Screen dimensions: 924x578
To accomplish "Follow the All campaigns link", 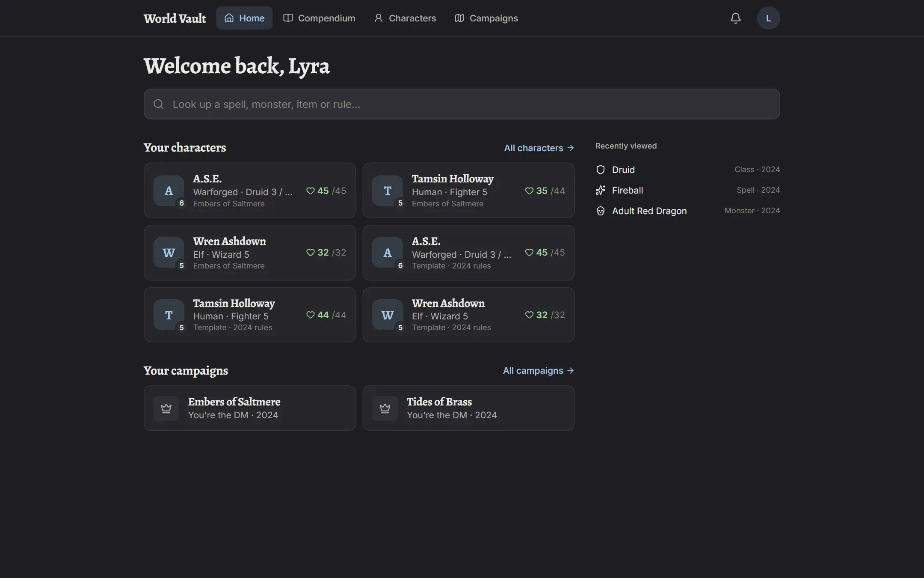I will tap(539, 370).
